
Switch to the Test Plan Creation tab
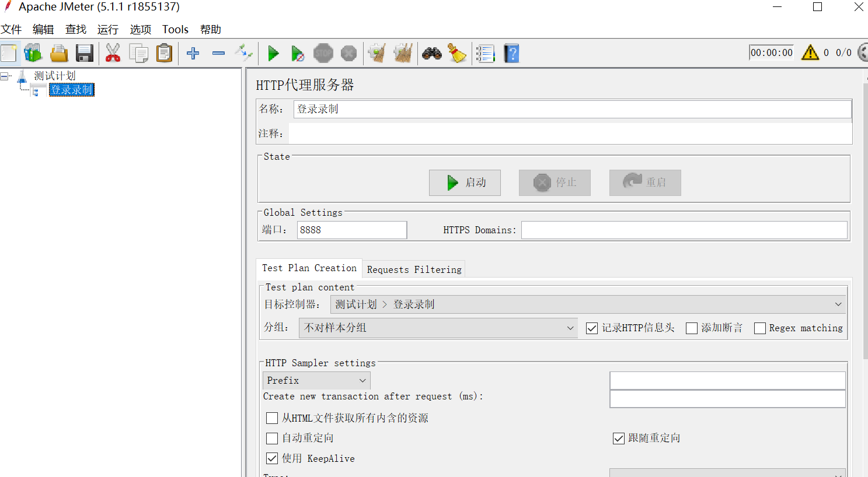tap(309, 268)
